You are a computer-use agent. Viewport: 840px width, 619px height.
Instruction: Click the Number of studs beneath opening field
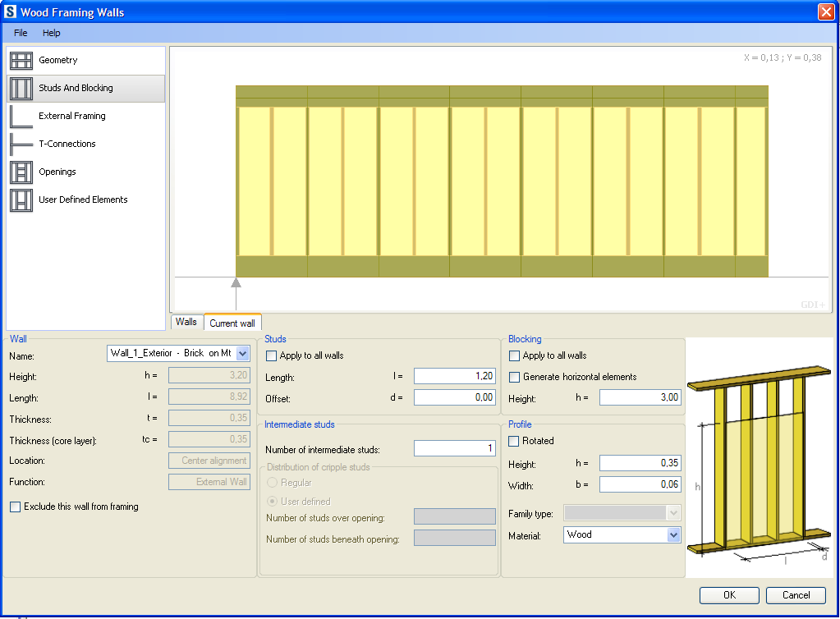(x=454, y=538)
